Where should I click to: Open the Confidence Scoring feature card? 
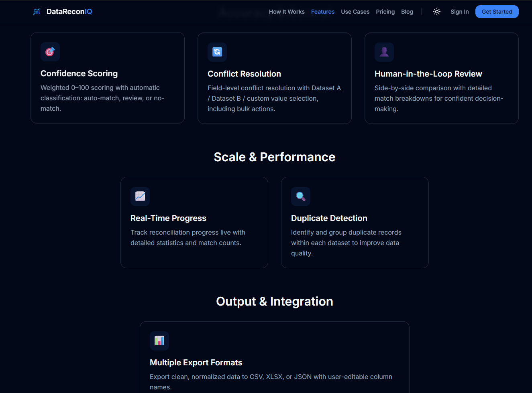[107, 77]
